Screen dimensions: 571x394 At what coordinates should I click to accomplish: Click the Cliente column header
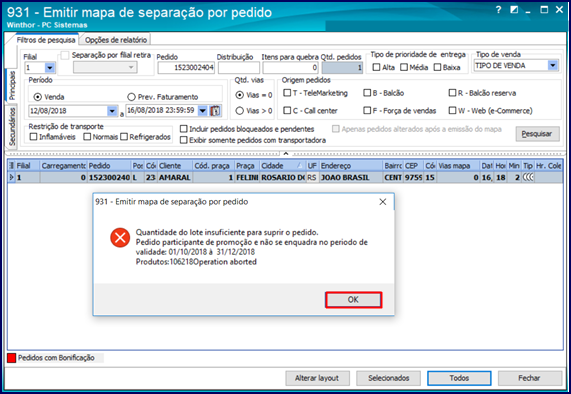[x=175, y=166]
